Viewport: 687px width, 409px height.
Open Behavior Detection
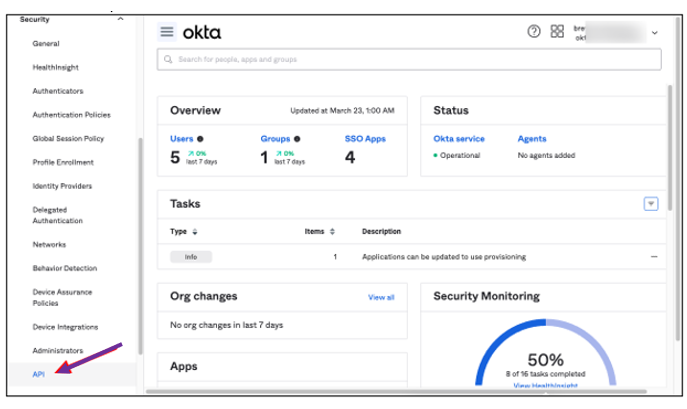(x=65, y=268)
